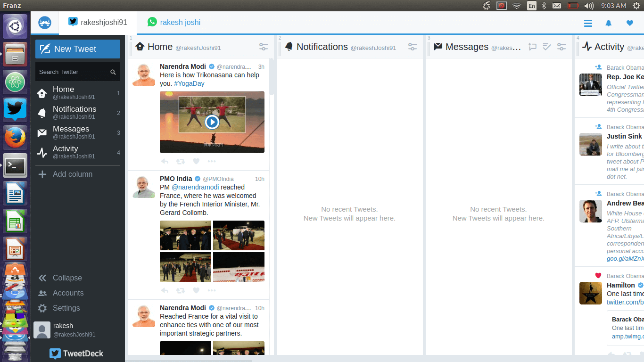The width and height of the screenshot is (644, 362).
Task: Go to Activity in sidebar
Action: coord(78,152)
